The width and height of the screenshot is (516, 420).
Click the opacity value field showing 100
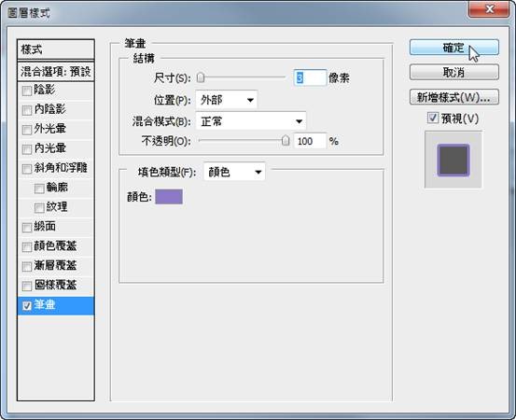[x=310, y=141]
